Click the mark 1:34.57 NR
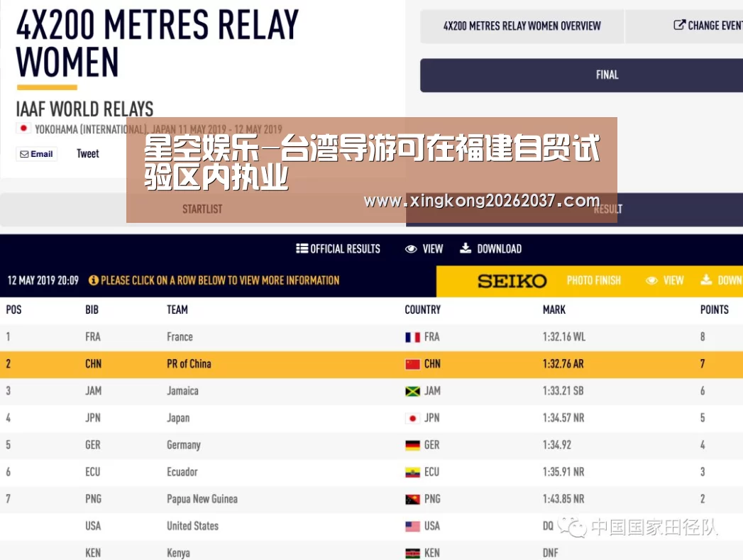The height and width of the screenshot is (560, 743). [x=563, y=418]
